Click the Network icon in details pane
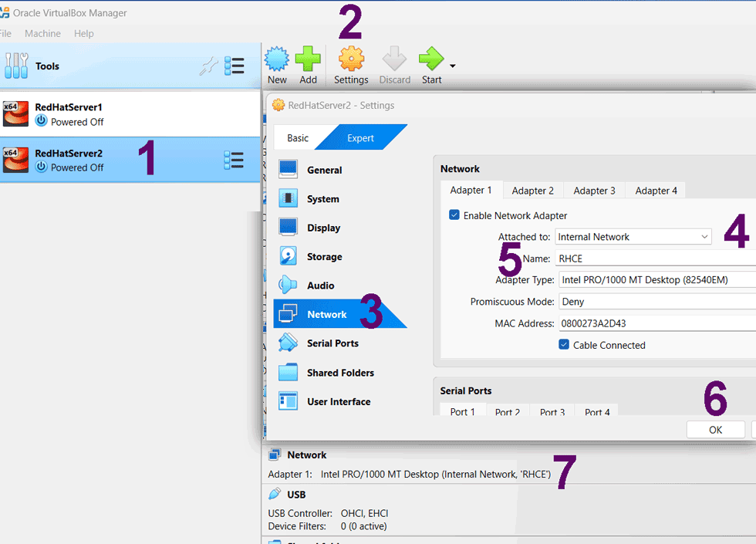 [x=275, y=454]
